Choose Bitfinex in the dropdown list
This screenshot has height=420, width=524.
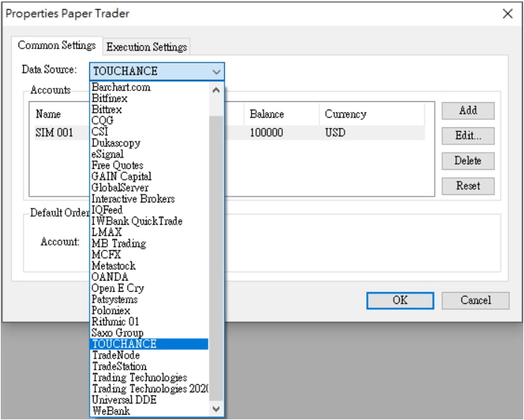(150, 98)
